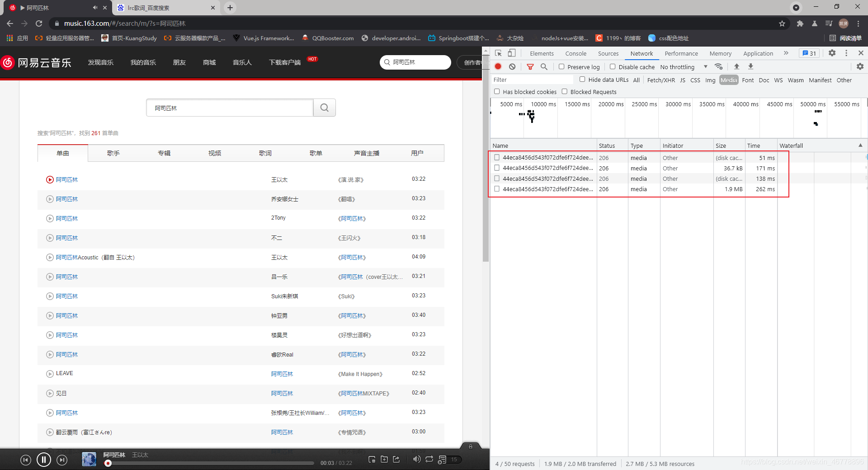Seek on the song progress bar
The width and height of the screenshot is (868, 470).
coord(210,463)
